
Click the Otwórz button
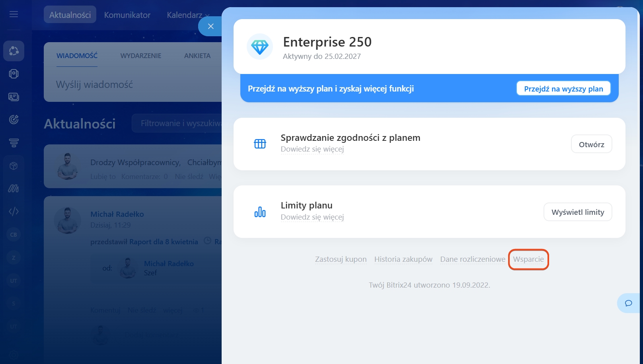click(x=591, y=144)
